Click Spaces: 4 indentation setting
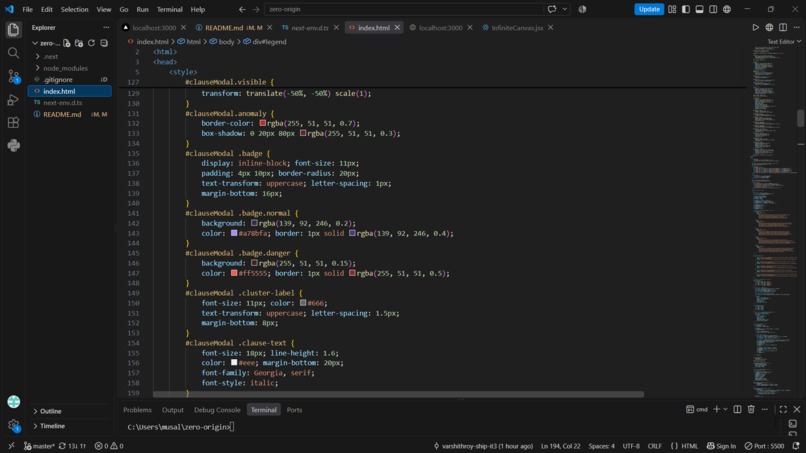806x453 pixels. coord(601,446)
